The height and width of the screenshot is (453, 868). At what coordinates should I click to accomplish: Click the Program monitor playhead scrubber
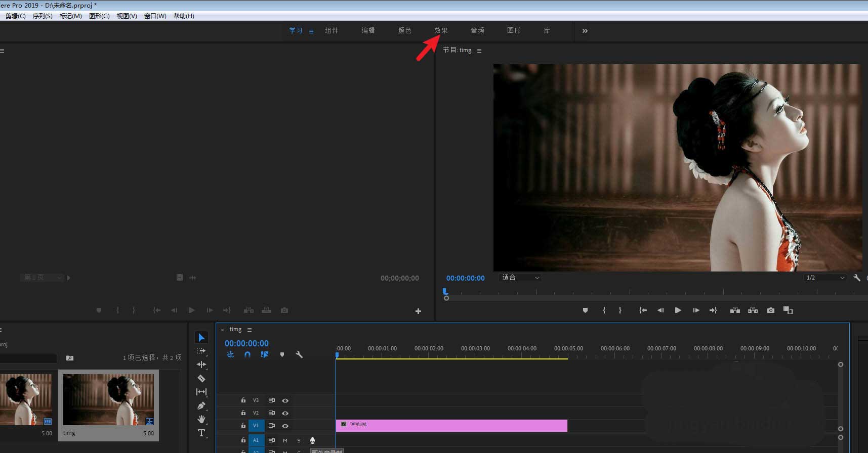coord(445,291)
